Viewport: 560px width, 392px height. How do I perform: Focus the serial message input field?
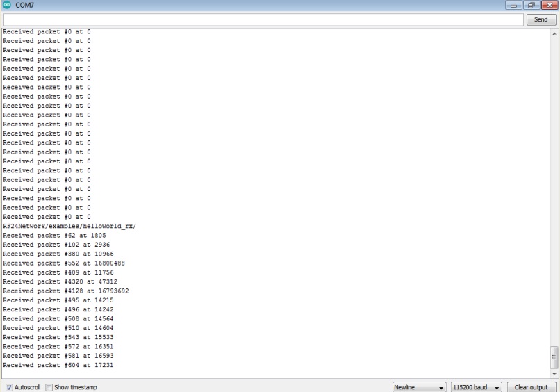click(263, 19)
